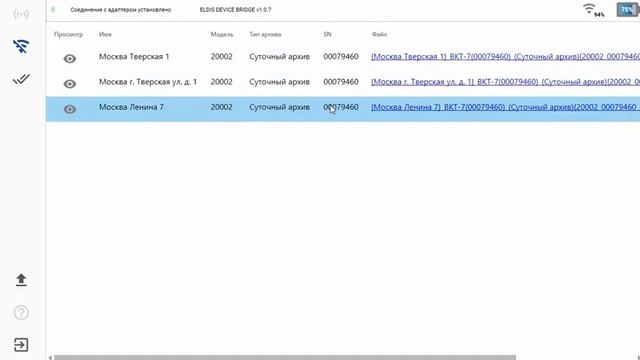640x360 pixels.
Task: Click the Файл column header
Action: pyautogui.click(x=379, y=34)
